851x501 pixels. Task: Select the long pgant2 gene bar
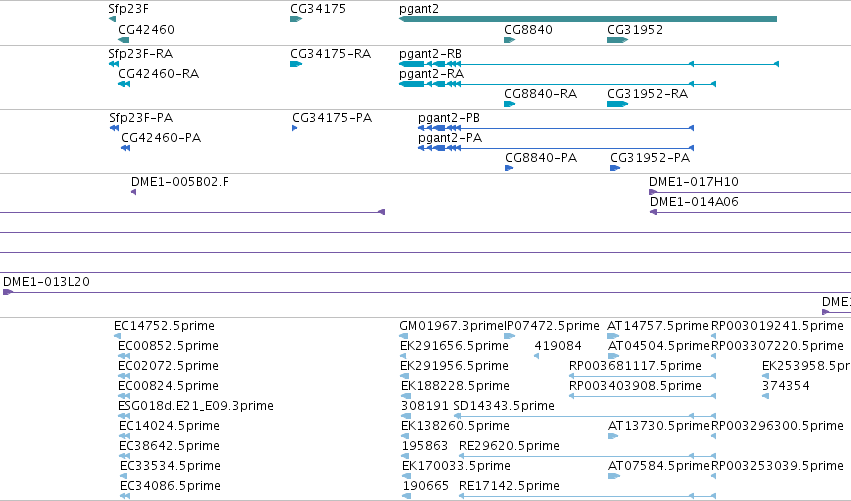click(588, 19)
